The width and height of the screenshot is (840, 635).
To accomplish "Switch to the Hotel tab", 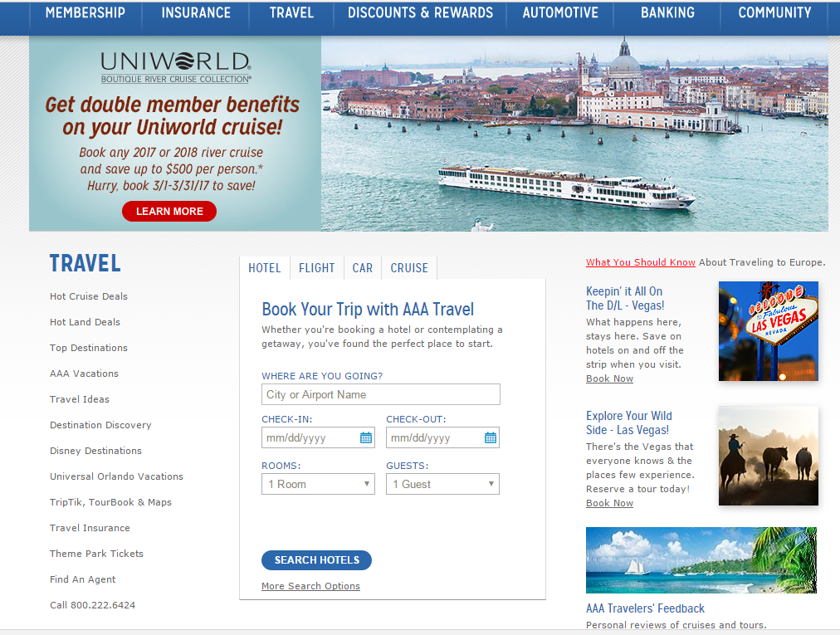I will (265, 268).
